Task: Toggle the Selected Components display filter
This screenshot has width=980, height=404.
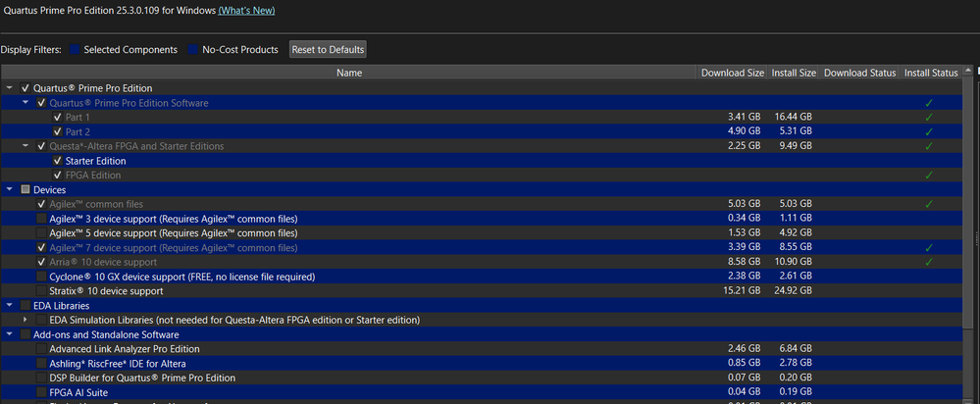Action: tap(75, 50)
